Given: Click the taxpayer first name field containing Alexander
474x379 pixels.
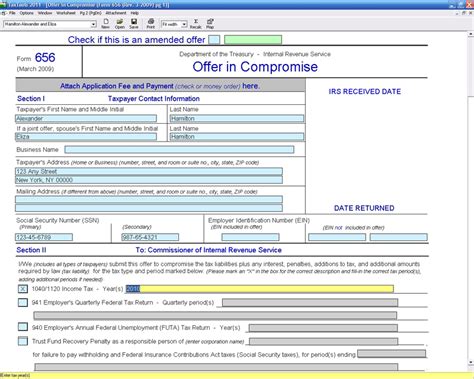Looking at the screenshot, I should pyautogui.click(x=86, y=118).
